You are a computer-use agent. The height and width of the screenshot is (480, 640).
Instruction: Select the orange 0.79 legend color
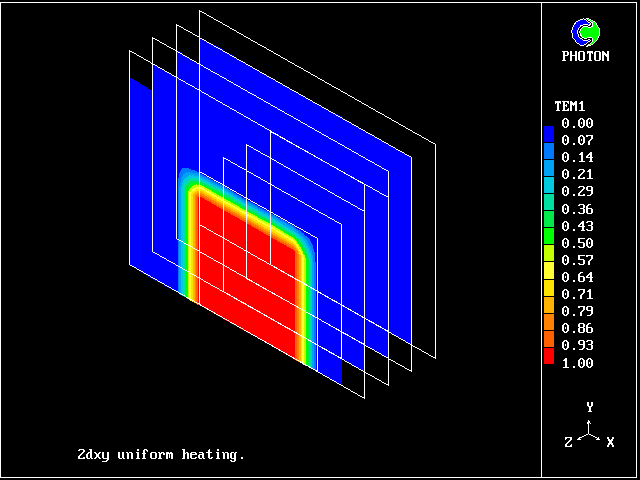pos(549,311)
